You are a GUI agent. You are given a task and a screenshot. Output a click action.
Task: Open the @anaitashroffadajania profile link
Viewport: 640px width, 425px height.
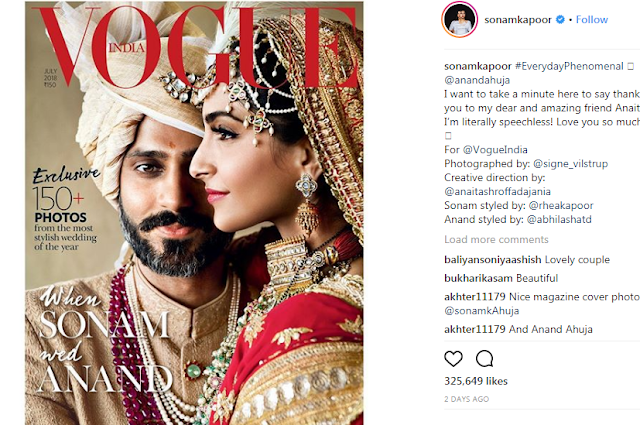click(497, 191)
